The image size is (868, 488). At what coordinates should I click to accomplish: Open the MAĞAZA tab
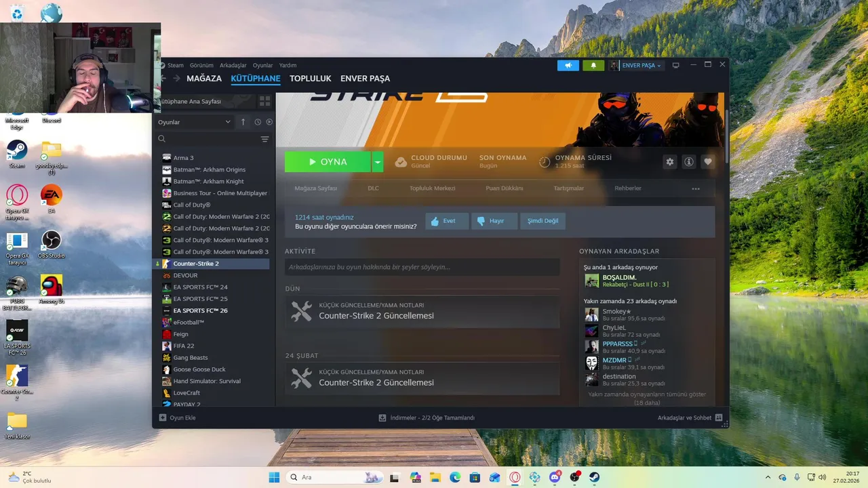point(204,79)
